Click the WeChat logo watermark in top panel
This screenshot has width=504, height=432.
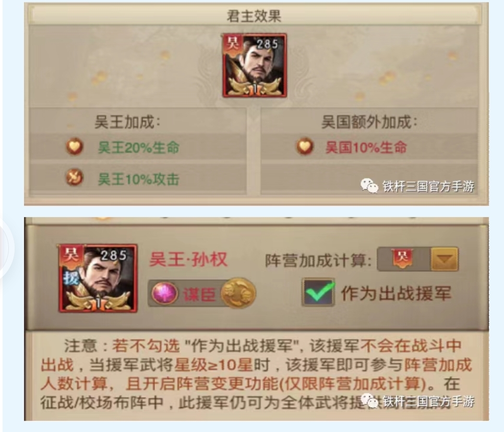coord(369,185)
